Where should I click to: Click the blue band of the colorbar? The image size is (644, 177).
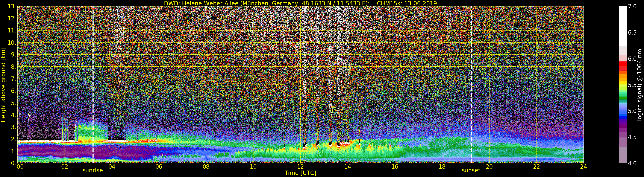click(x=623, y=115)
